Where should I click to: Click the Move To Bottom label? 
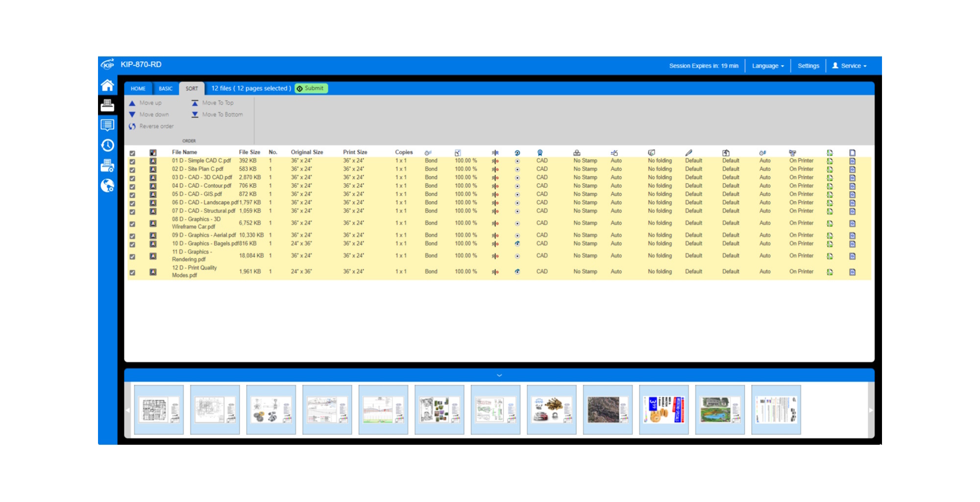[x=222, y=115]
